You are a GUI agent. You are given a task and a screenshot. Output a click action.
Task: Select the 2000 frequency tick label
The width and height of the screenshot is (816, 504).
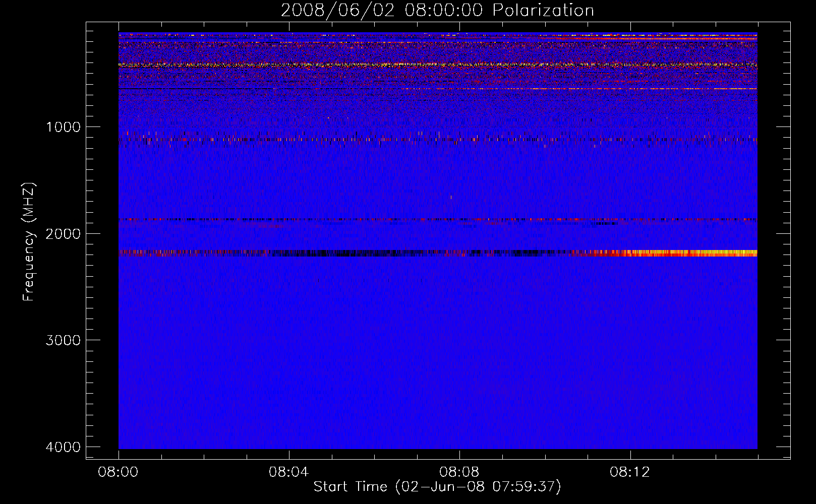tap(63, 234)
